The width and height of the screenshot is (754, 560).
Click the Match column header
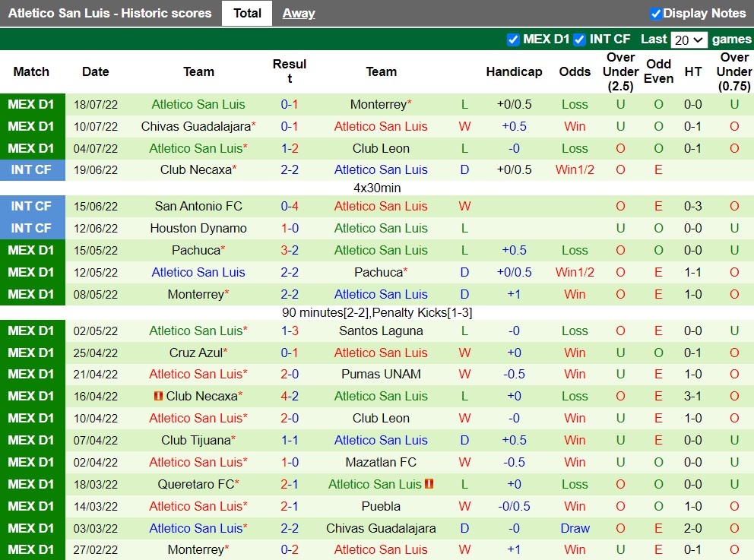coord(31,71)
